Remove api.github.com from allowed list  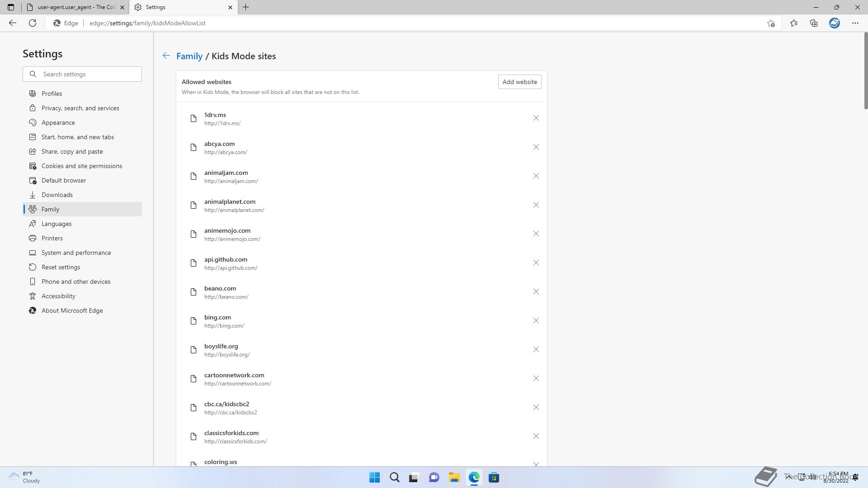tap(536, 263)
